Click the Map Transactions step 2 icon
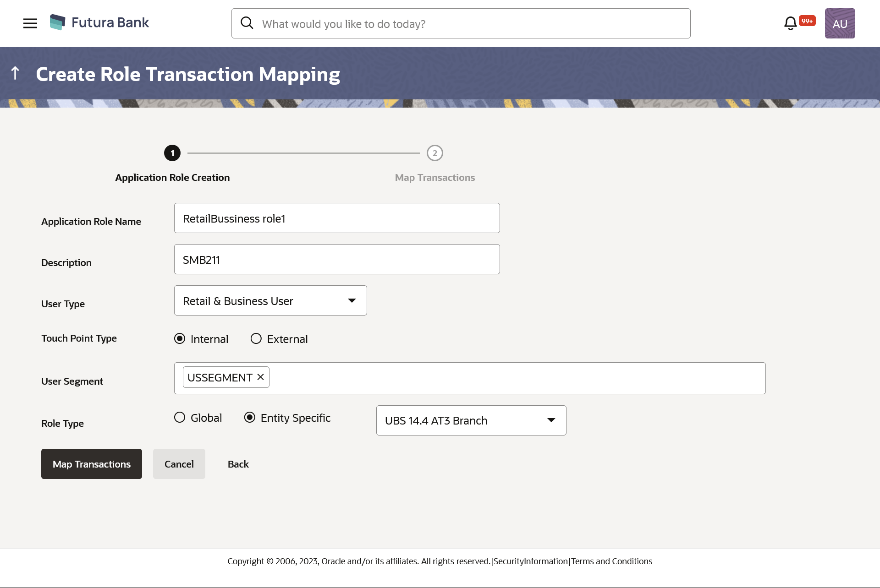Viewport: 880px width, 588px height. [x=434, y=153]
